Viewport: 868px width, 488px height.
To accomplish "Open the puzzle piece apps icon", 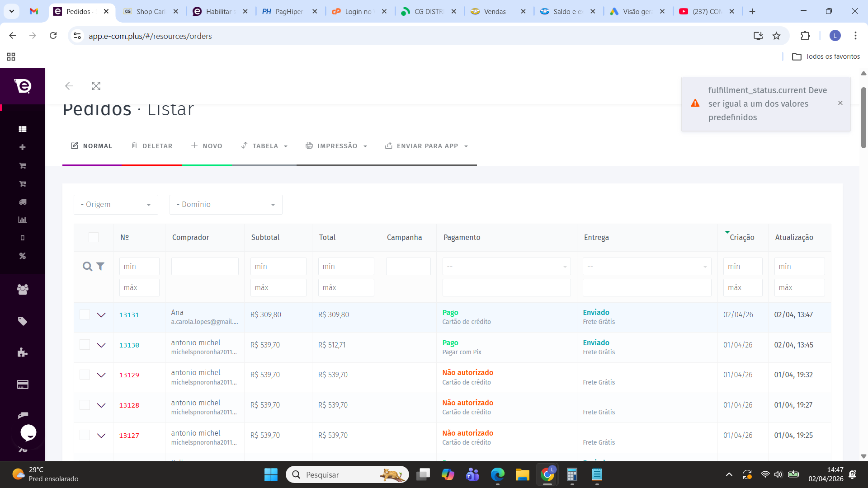I will coord(23,352).
